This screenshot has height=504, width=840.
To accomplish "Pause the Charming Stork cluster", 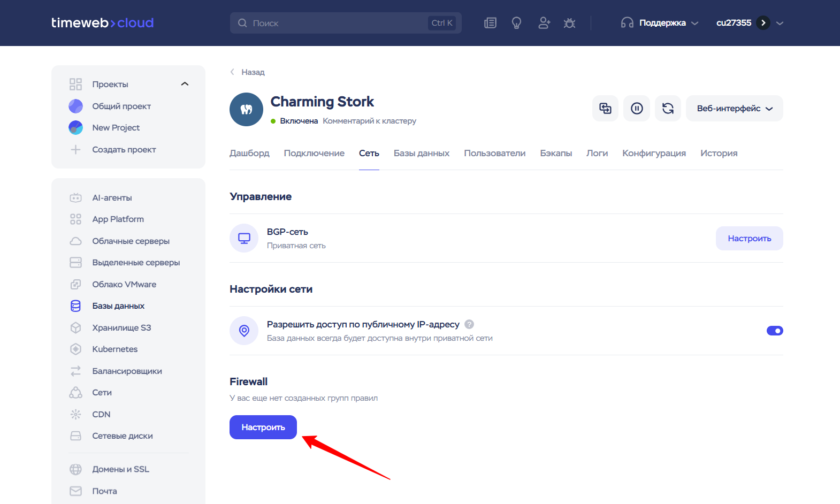I will click(637, 109).
